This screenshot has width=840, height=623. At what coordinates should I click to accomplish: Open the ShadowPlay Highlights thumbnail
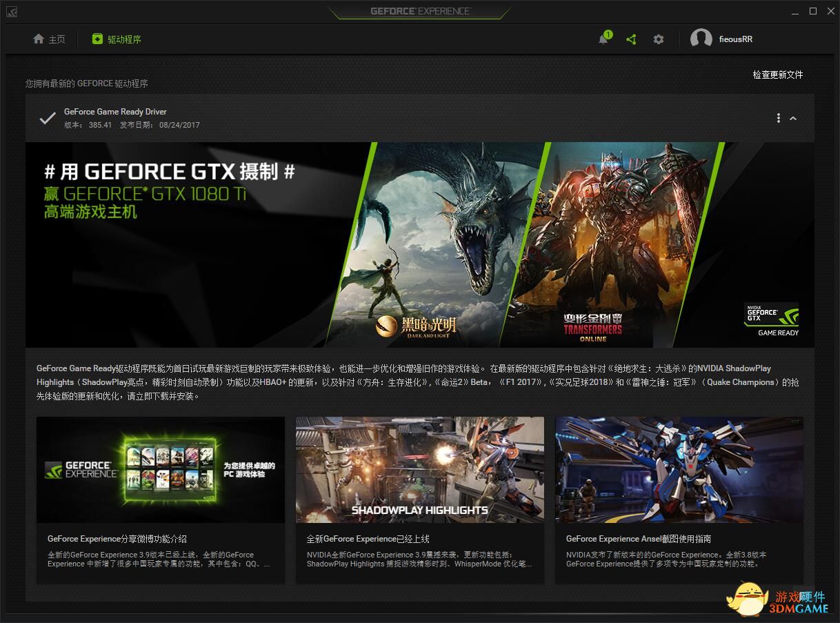(x=420, y=470)
